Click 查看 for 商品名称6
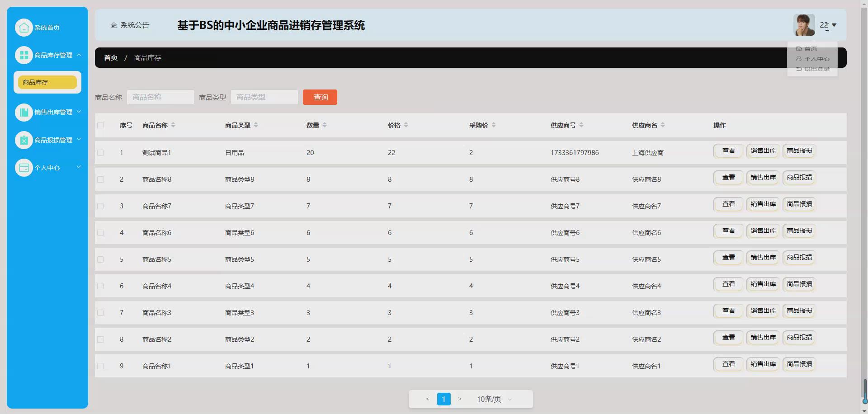 coord(728,231)
